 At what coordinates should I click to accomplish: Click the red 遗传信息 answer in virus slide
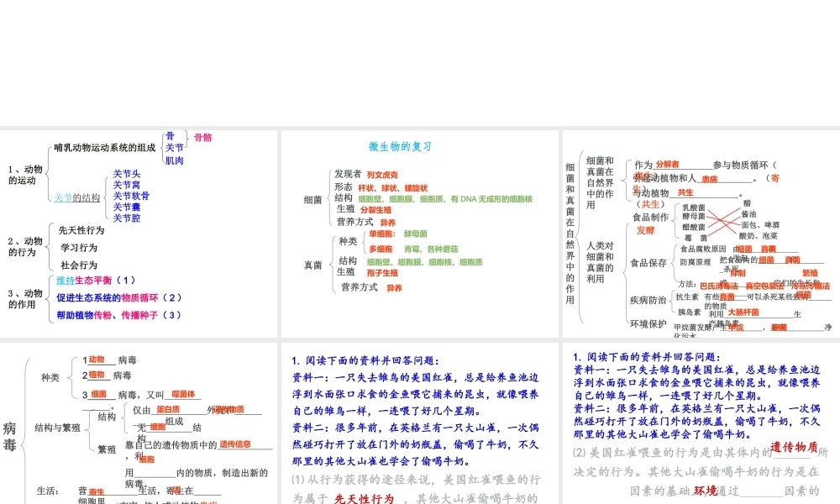pos(235,444)
